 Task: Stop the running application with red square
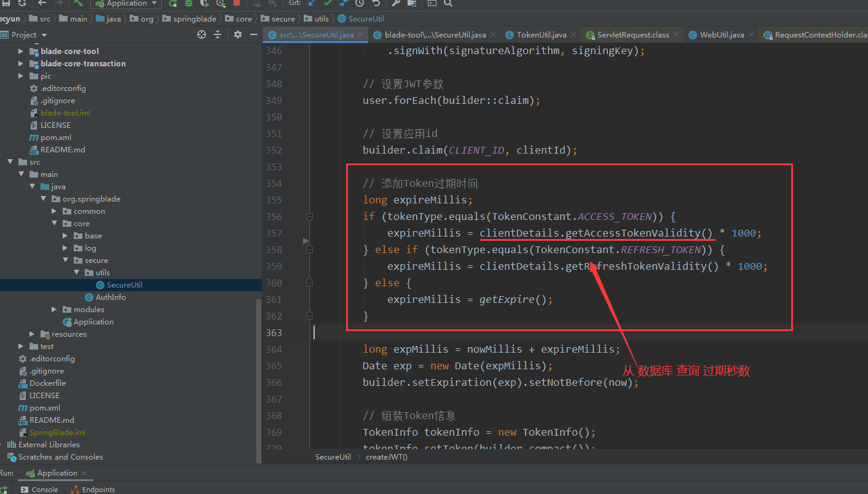237,3
